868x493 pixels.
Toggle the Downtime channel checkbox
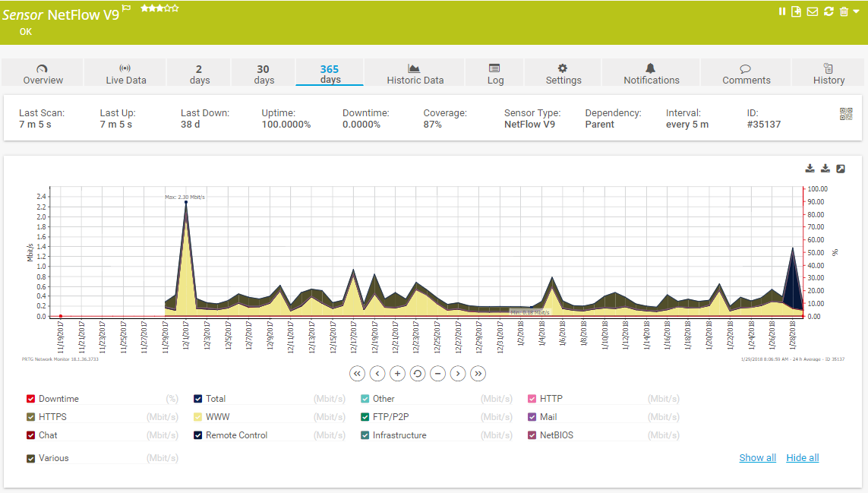(x=31, y=399)
